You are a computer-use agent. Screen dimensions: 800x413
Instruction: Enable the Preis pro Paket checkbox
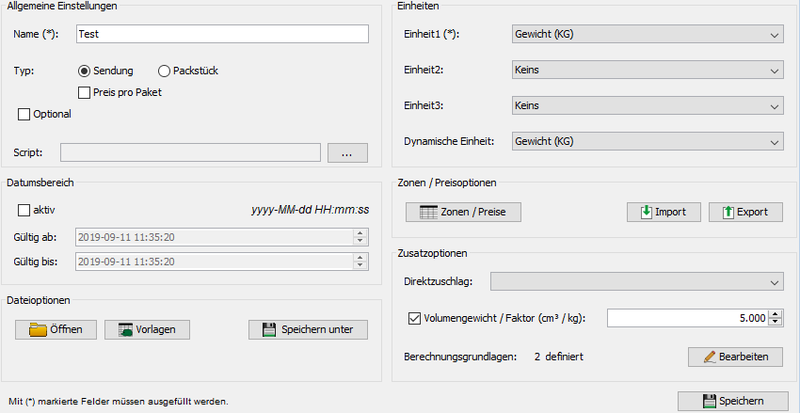pos(85,92)
